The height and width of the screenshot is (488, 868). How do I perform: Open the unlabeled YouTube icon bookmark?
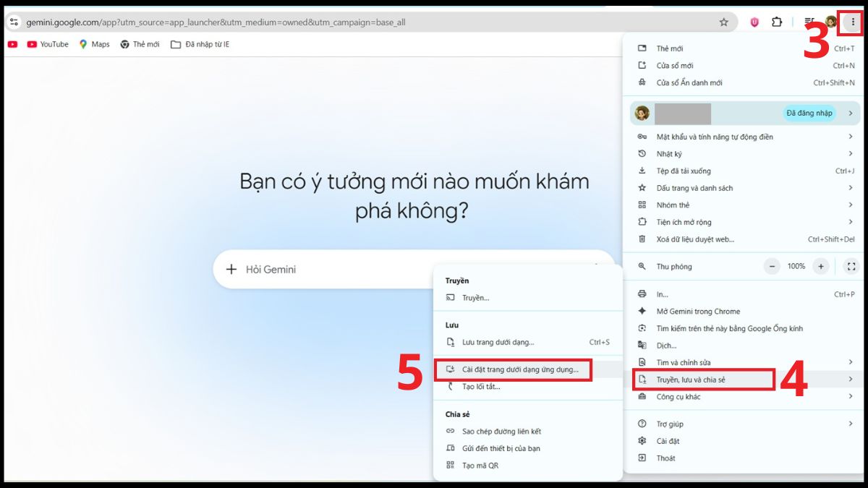(12, 44)
